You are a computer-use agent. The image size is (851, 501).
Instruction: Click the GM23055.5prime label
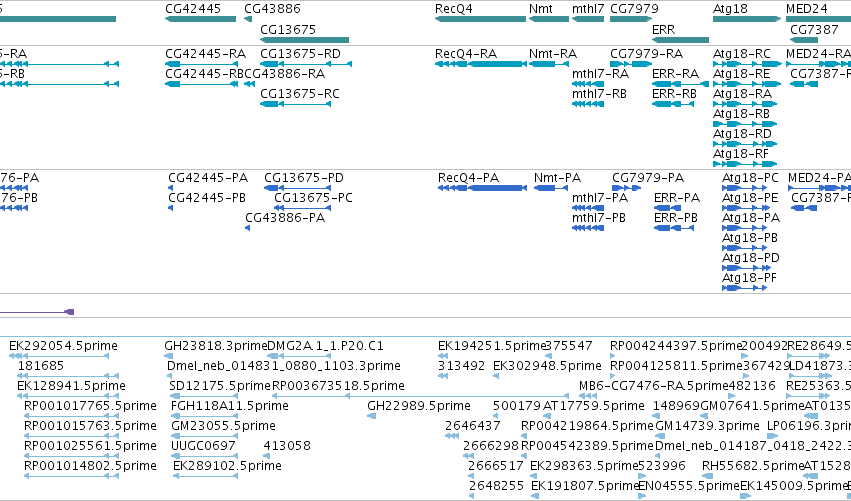pos(223,426)
